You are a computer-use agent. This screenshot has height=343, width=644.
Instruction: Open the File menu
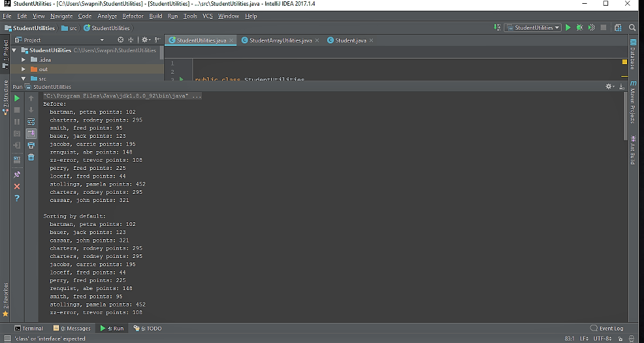coord(7,16)
